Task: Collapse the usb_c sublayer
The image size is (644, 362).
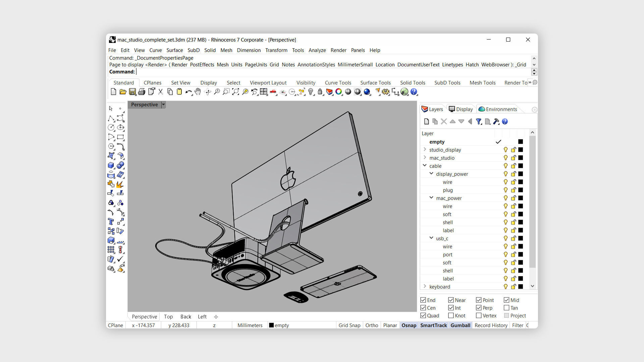Action: 432,238
